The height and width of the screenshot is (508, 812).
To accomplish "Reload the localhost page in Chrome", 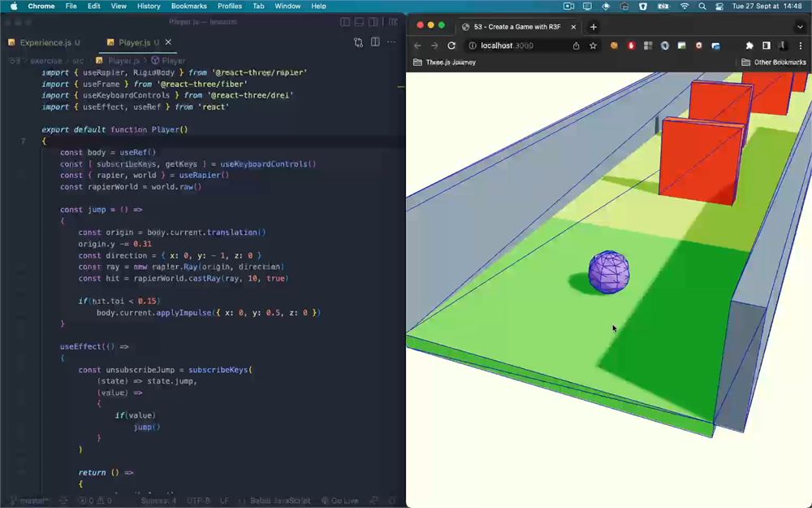I will [x=451, y=46].
